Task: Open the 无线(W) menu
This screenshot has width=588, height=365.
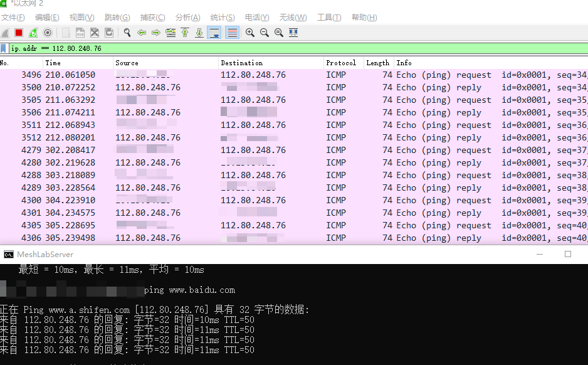Action: [293, 18]
